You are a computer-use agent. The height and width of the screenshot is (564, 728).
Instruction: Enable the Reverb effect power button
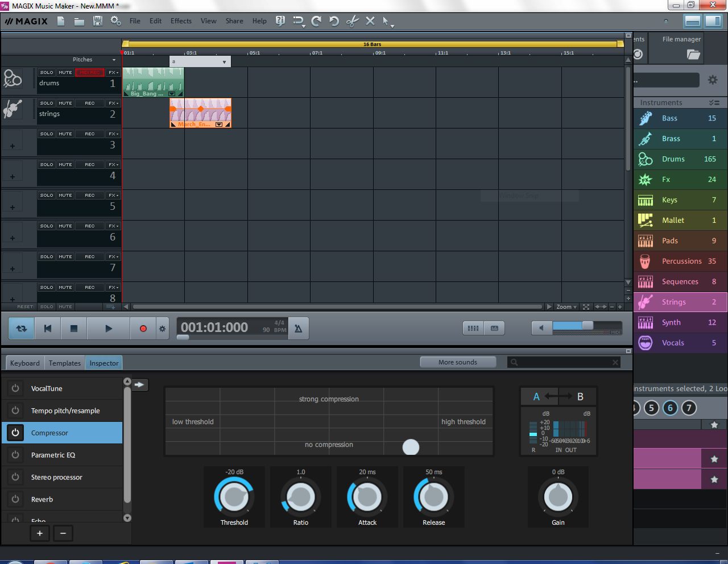tap(15, 499)
